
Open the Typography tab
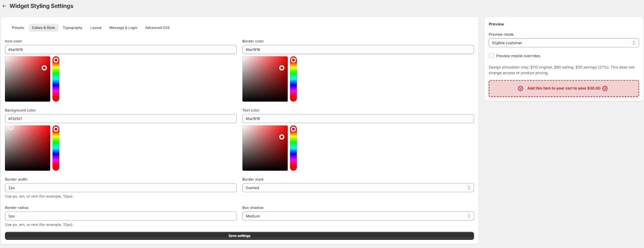[73, 28]
